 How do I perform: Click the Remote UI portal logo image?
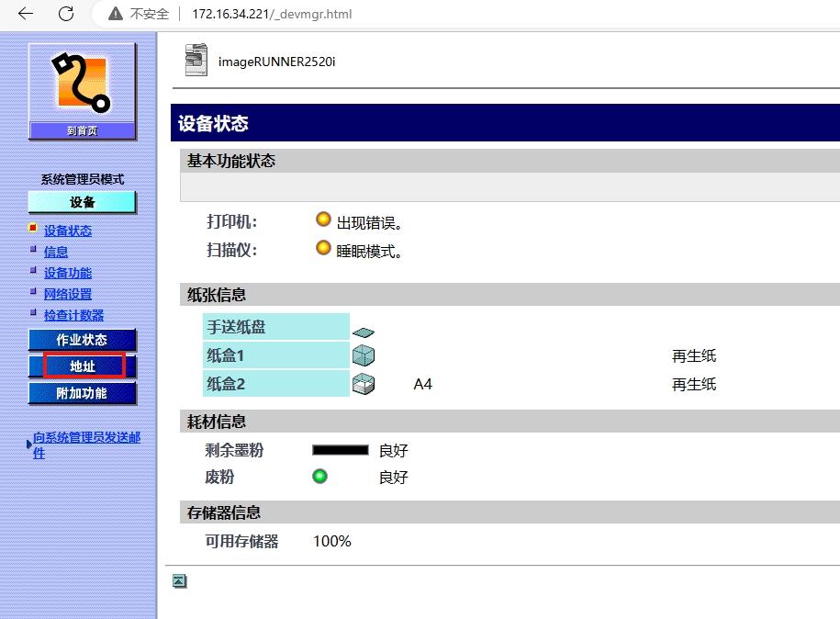[x=82, y=83]
